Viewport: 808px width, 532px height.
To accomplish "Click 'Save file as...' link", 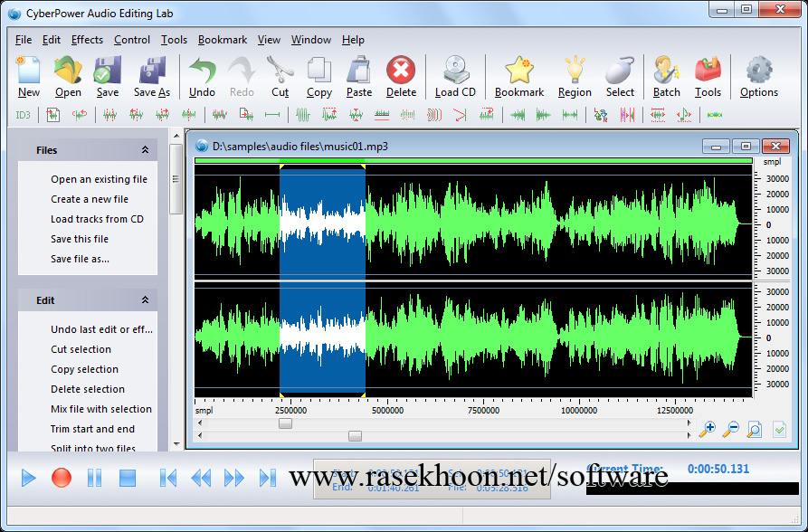I will pos(80,259).
